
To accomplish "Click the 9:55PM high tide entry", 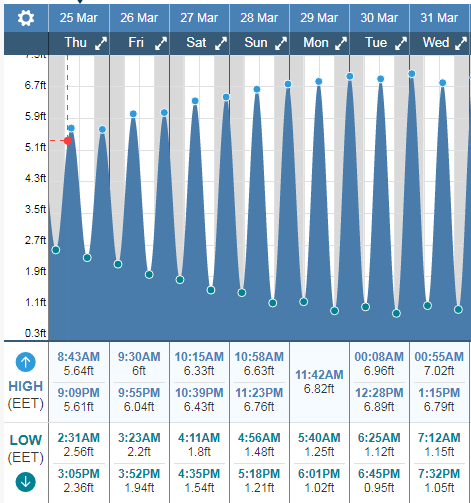I will coord(139,399).
